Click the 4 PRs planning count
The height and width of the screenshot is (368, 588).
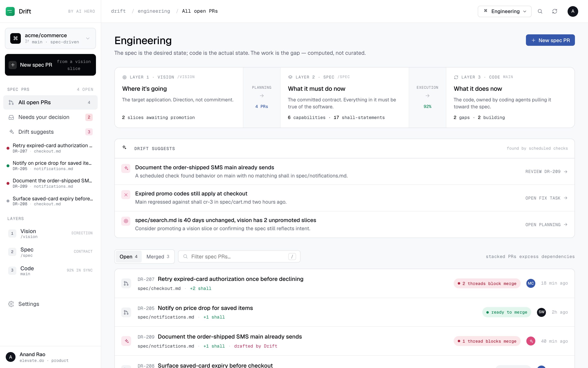[262, 107]
